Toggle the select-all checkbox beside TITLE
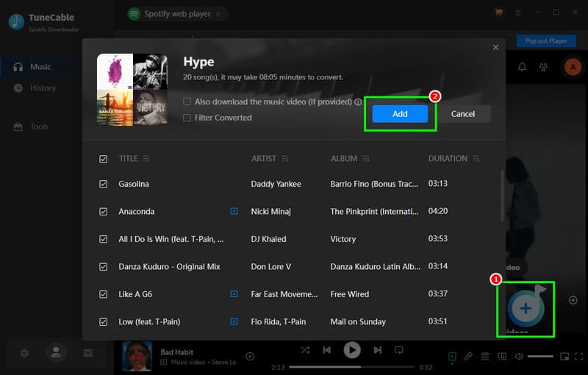The height and width of the screenshot is (375, 588). 103,159
